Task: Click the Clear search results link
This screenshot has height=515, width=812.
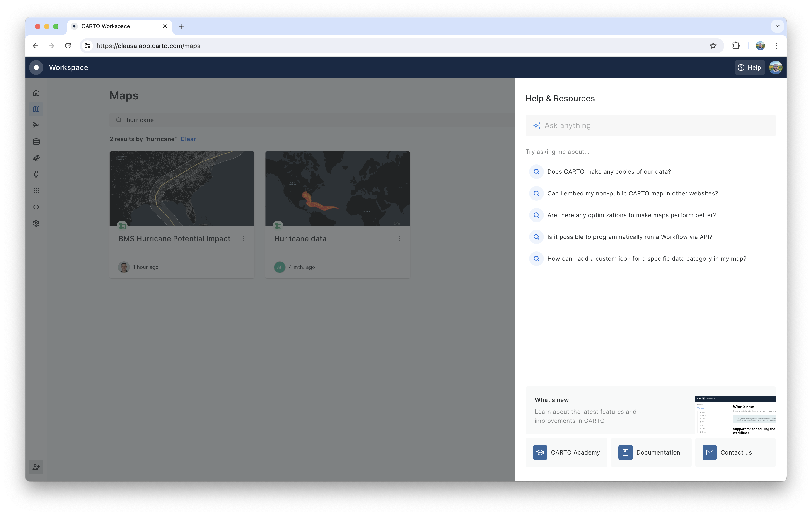Action: [188, 139]
